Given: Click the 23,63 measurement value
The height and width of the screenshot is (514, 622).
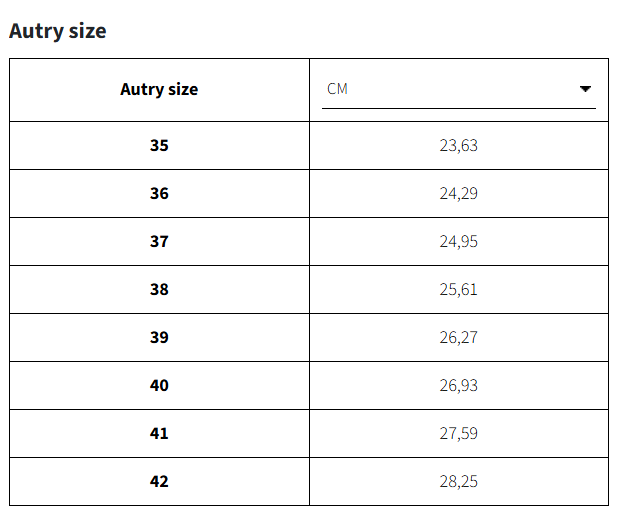Looking at the screenshot, I should (458, 145).
